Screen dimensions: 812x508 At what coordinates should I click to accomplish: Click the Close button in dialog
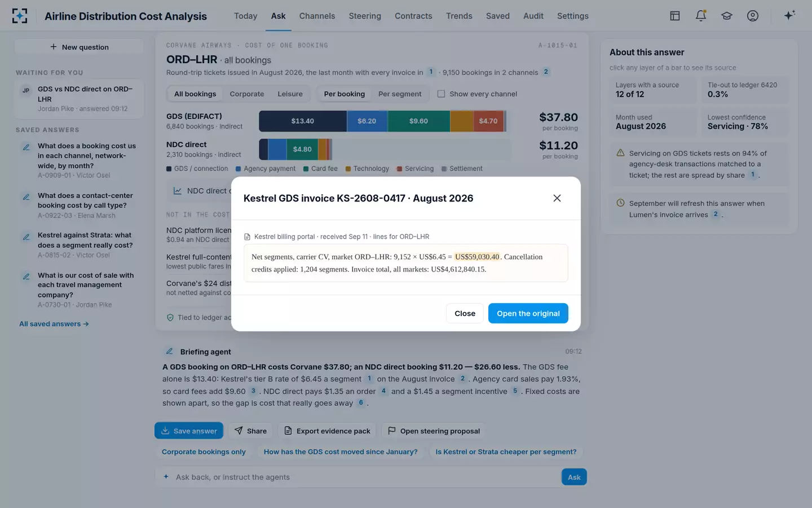[465, 313]
